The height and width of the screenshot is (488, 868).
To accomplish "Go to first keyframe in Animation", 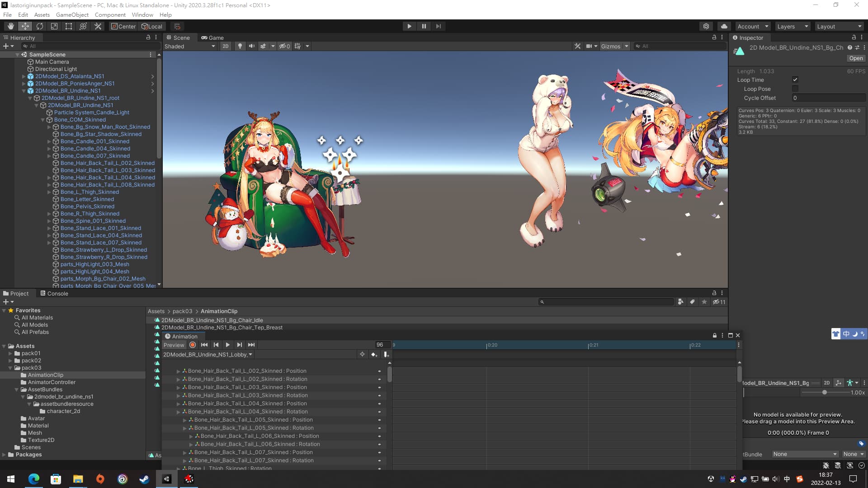I will pos(204,345).
